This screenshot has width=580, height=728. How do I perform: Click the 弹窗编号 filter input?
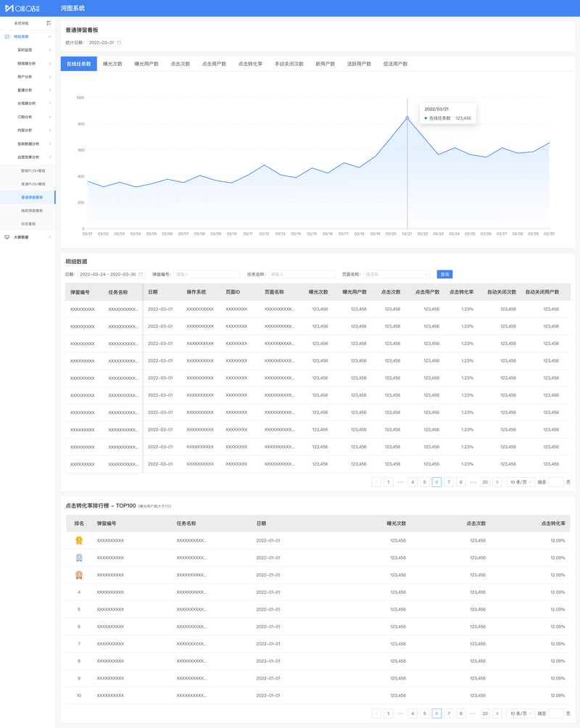[207, 274]
